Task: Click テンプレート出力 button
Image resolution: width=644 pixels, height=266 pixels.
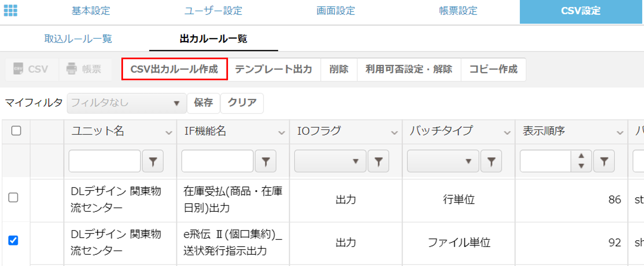Action: (274, 69)
